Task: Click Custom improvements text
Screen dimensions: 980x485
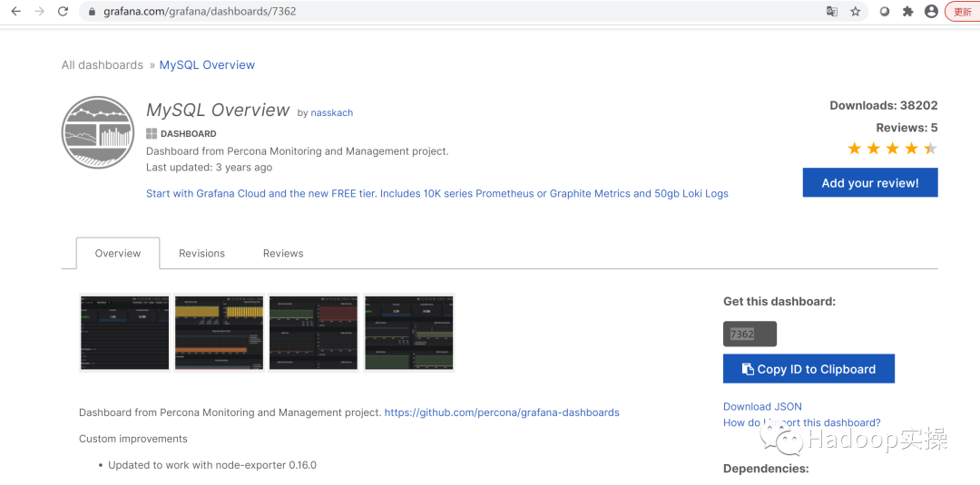Action: coord(133,439)
